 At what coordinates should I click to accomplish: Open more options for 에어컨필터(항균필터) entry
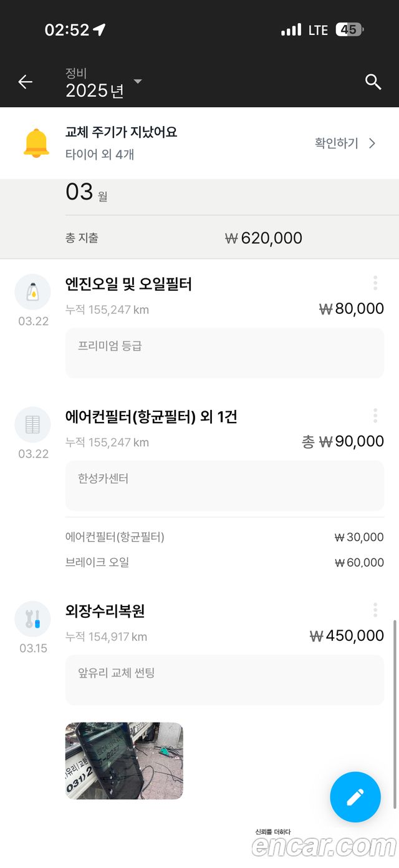pyautogui.click(x=375, y=416)
